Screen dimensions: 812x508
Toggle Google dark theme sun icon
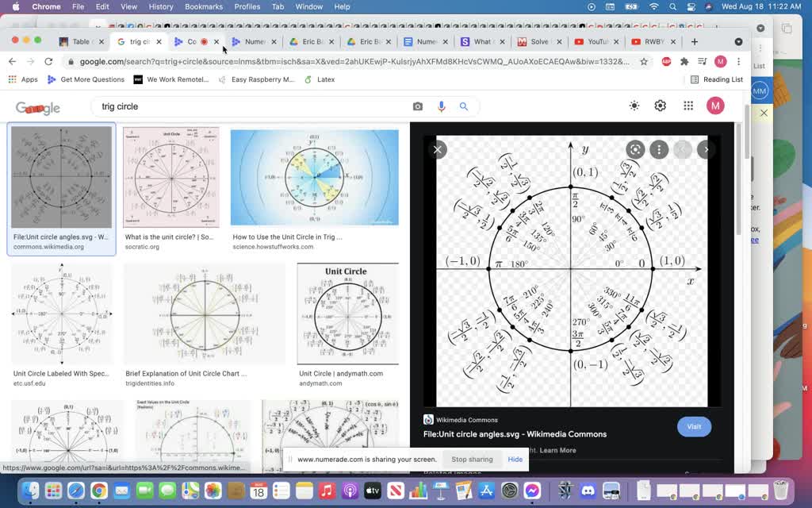click(x=634, y=106)
